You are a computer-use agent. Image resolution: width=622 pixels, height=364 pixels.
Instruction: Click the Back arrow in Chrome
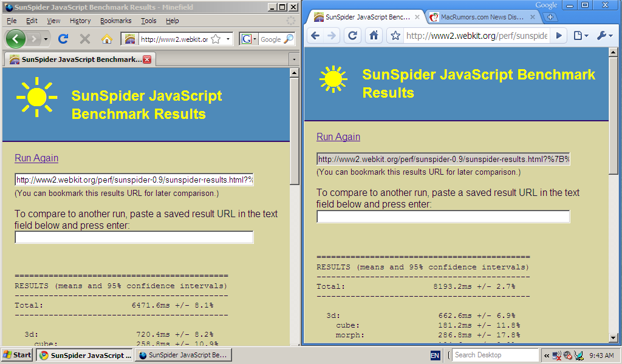315,35
